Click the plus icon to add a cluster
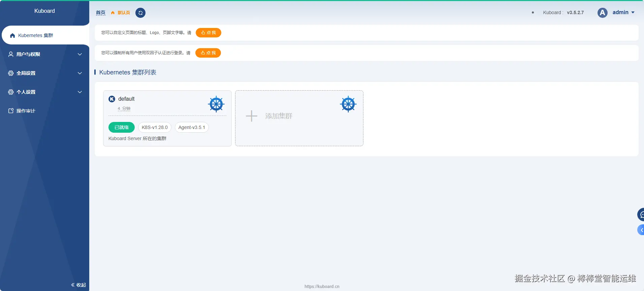644x291 pixels. click(x=251, y=116)
